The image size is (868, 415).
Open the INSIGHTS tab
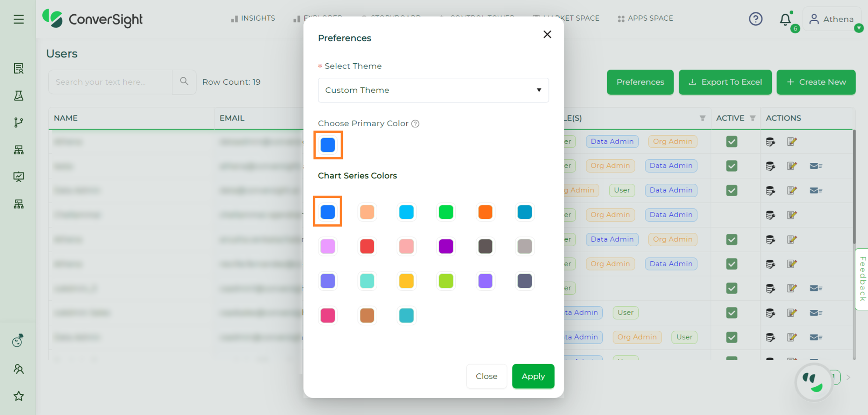tap(253, 18)
